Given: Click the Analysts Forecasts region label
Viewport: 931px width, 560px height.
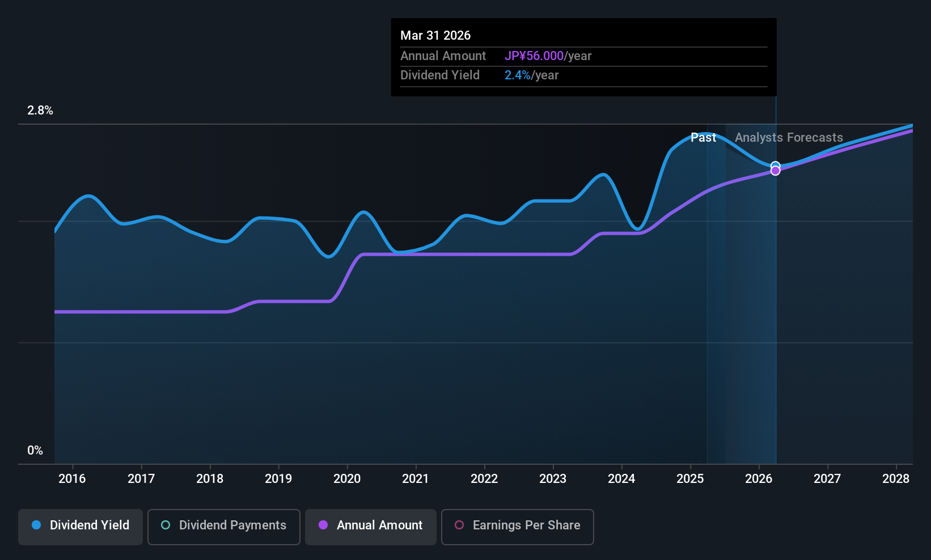Looking at the screenshot, I should click(789, 138).
